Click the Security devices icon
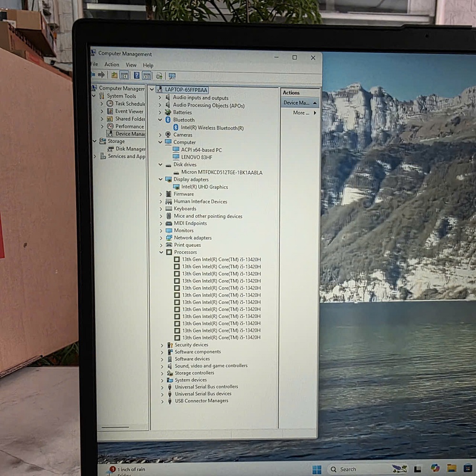Screen dimensions: 476x476 pos(170,345)
